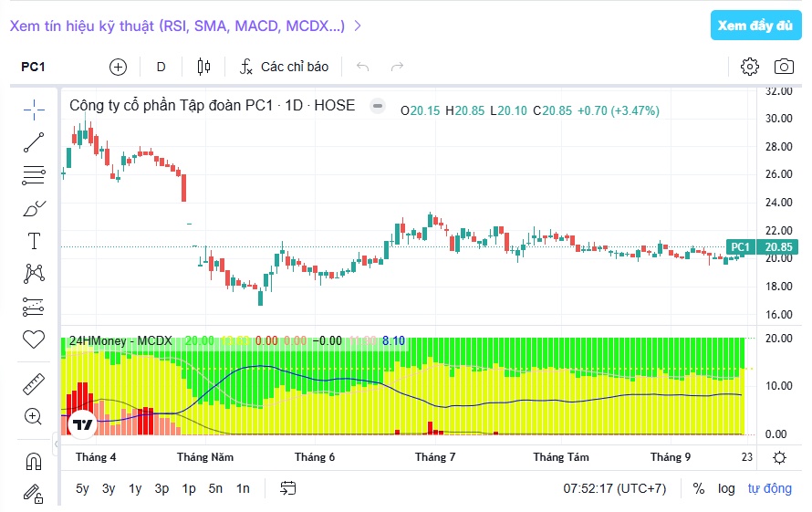Toggle the magnet snap mode
The height and width of the screenshot is (512, 812).
tap(34, 461)
